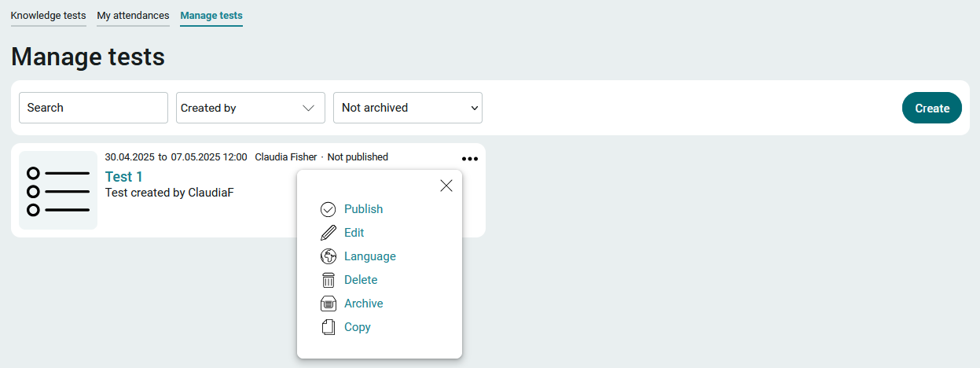Select the Archive text option in the menu
Viewport: 980px width, 368px height.
[x=364, y=304]
